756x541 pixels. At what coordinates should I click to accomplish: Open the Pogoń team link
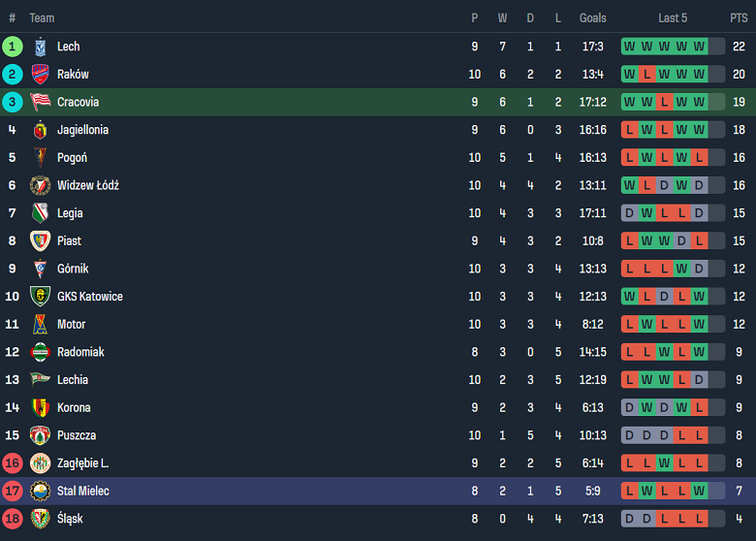pos(72,158)
